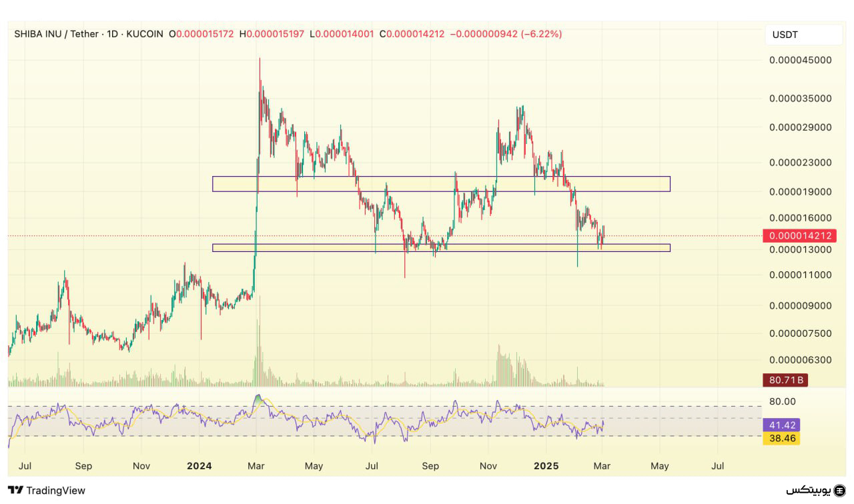
Task: Click the Ubitex round logo icon
Action: [x=840, y=491]
